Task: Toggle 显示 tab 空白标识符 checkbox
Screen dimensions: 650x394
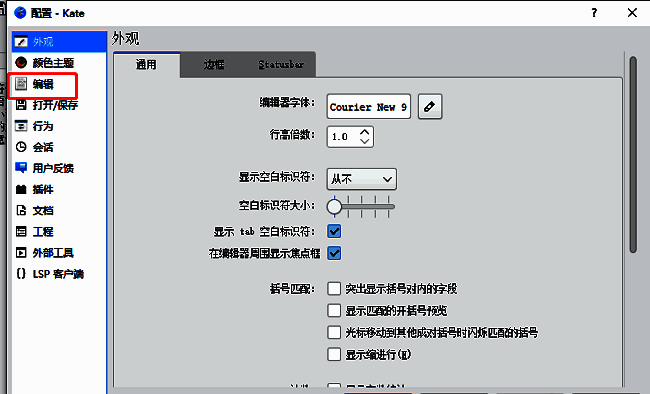Action: (x=334, y=231)
